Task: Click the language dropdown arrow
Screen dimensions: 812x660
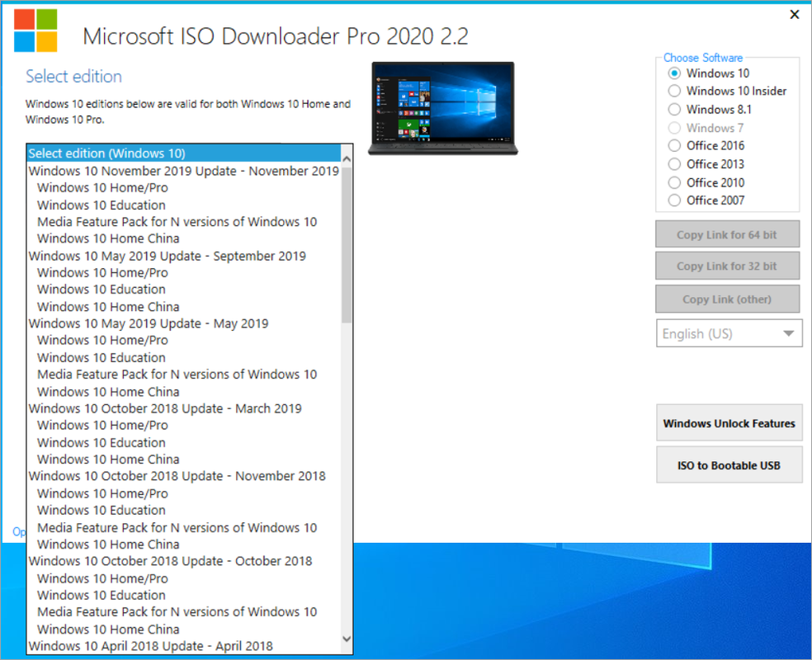Action: (788, 333)
